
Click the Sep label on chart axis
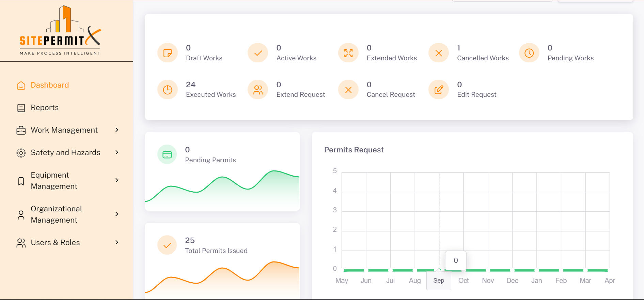(x=439, y=281)
